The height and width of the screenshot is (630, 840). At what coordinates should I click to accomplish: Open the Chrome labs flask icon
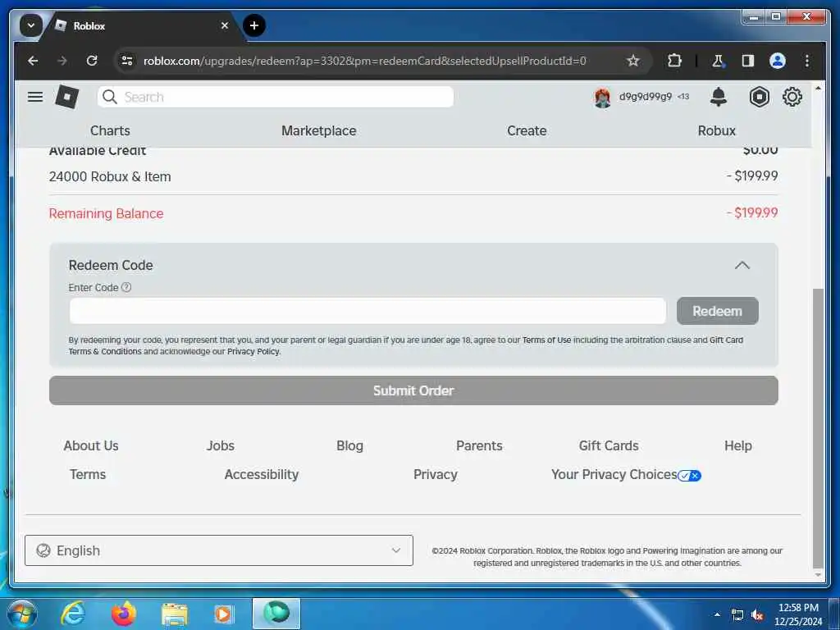point(719,61)
